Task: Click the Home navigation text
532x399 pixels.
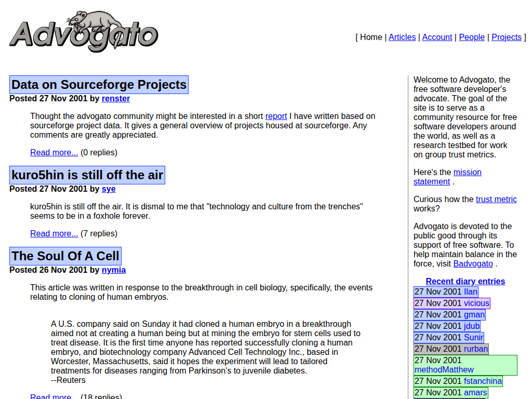Action: (x=371, y=37)
